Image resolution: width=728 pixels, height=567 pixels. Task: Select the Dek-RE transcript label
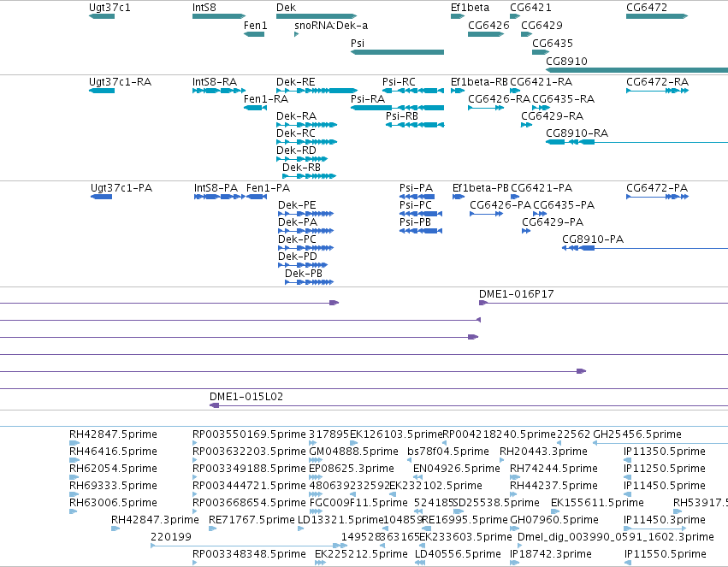[296, 82]
